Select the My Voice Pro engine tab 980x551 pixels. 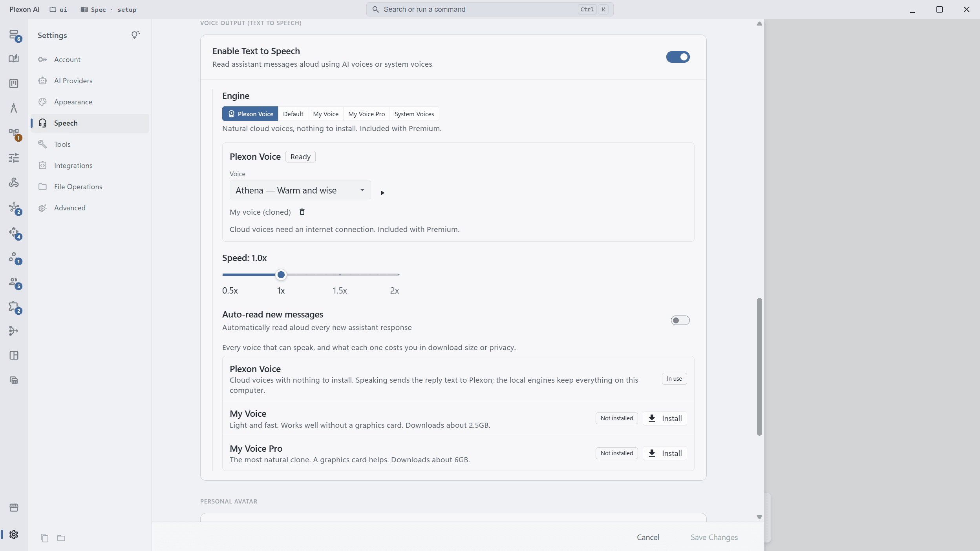366,114
